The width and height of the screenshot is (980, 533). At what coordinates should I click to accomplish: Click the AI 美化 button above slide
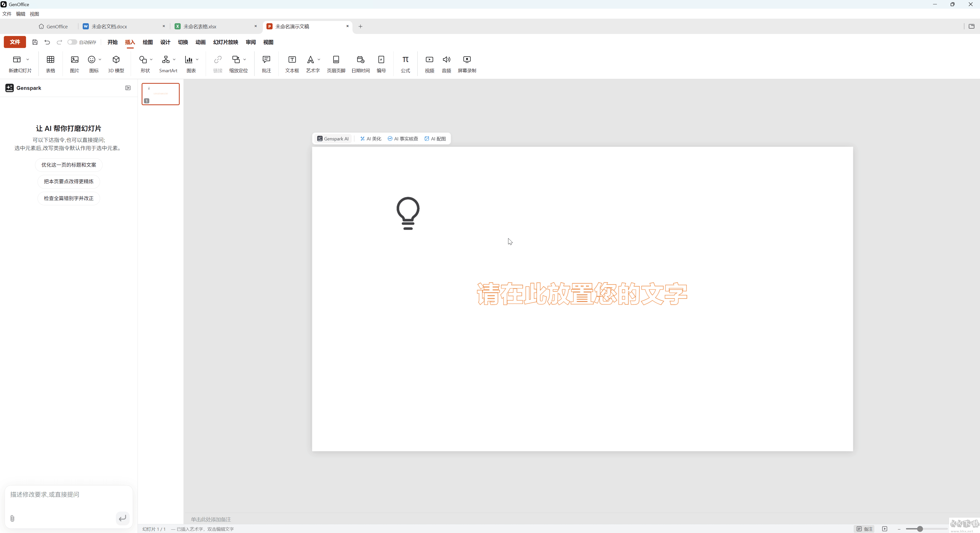pos(371,139)
